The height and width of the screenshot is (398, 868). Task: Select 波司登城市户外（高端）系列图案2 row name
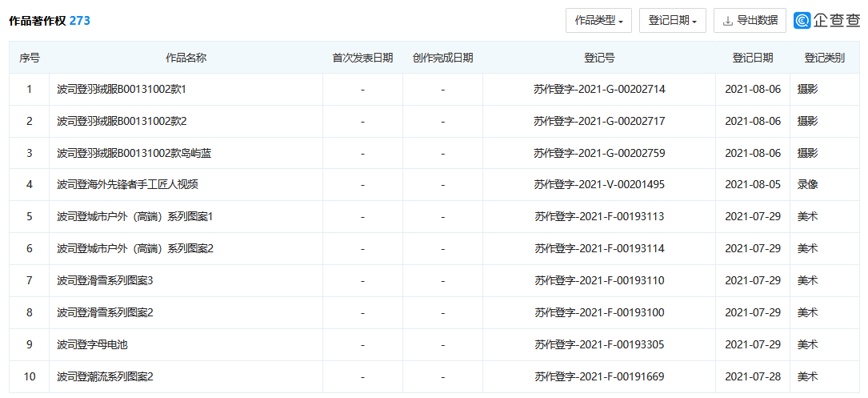[135, 249]
